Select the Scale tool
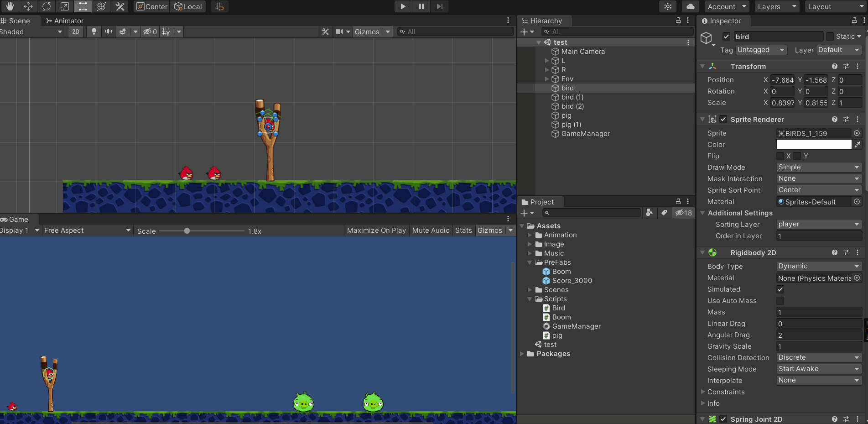868x424 pixels. coord(64,6)
